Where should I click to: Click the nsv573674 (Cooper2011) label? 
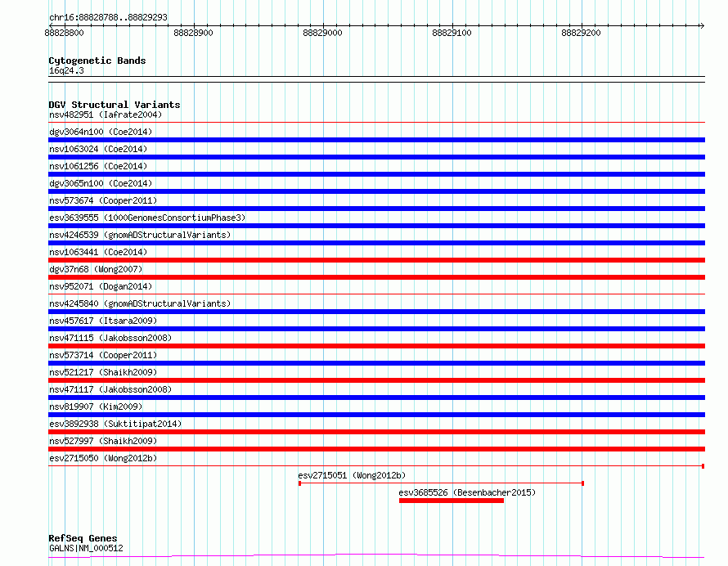(103, 200)
